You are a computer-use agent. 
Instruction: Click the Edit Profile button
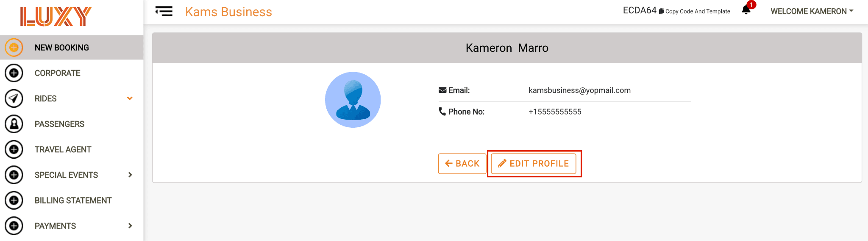534,164
